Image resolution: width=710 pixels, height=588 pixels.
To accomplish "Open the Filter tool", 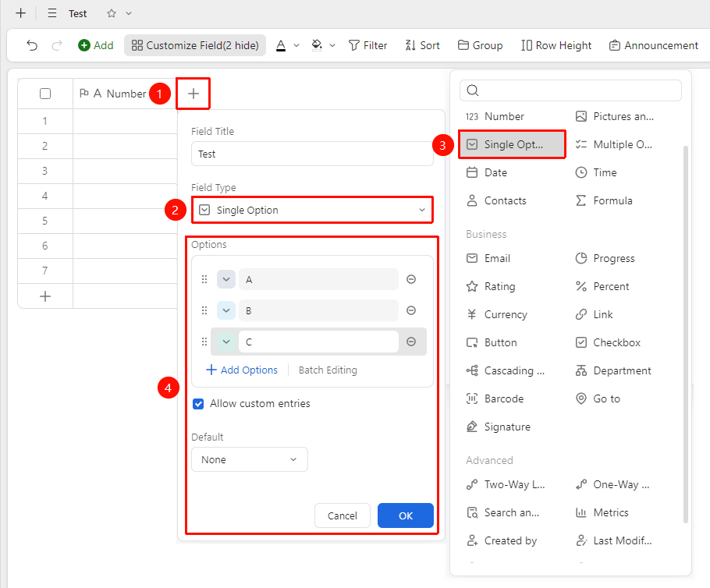I will coord(367,45).
